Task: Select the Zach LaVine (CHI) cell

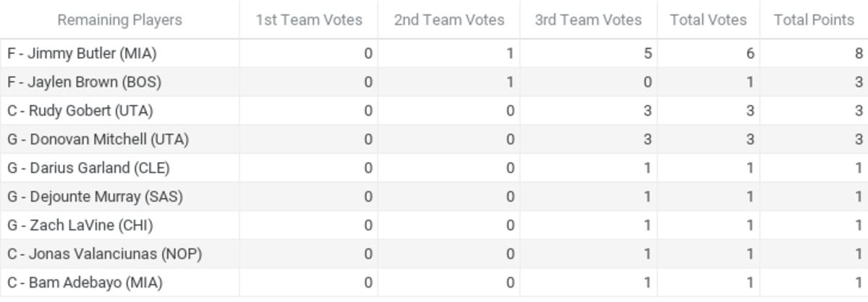Action: pyautogui.click(x=80, y=225)
